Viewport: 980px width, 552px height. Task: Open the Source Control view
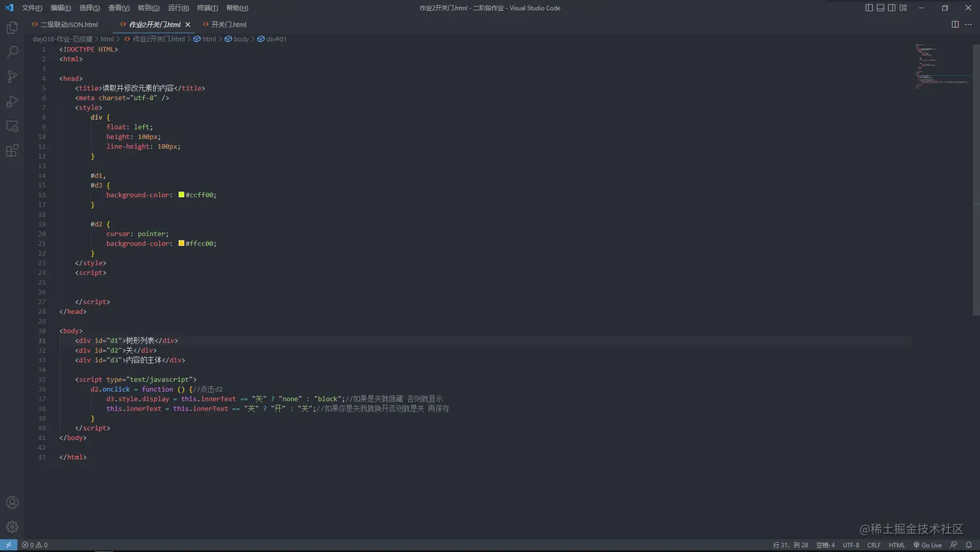point(12,77)
